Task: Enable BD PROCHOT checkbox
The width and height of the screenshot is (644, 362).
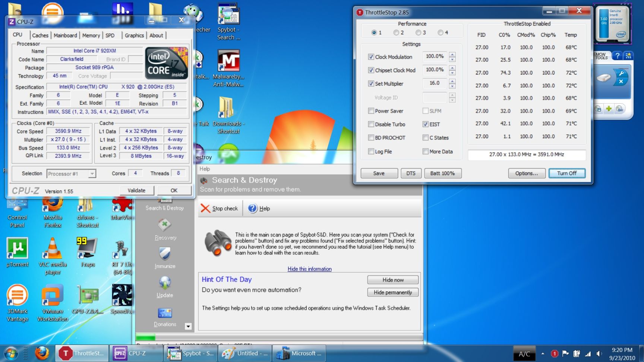Action: click(371, 137)
